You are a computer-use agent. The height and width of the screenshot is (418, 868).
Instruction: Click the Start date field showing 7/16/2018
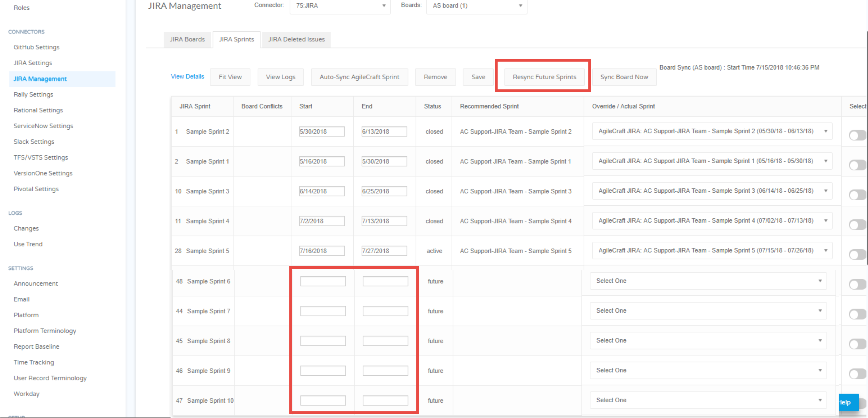pos(322,251)
